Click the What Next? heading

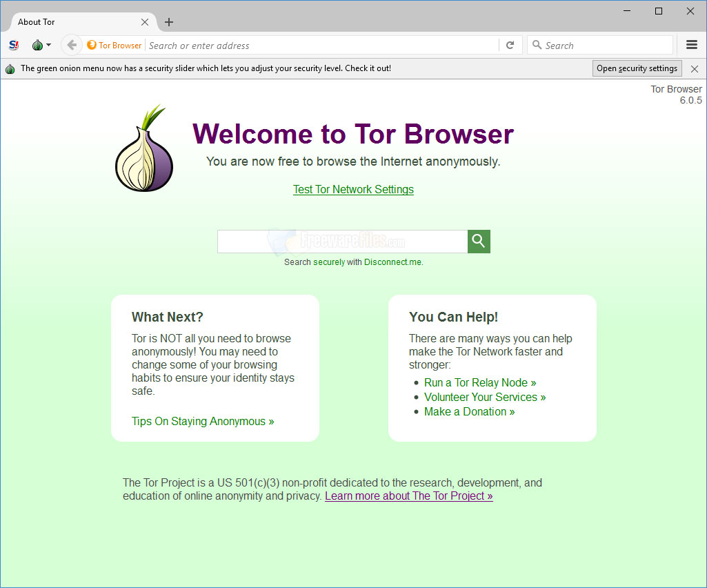168,317
